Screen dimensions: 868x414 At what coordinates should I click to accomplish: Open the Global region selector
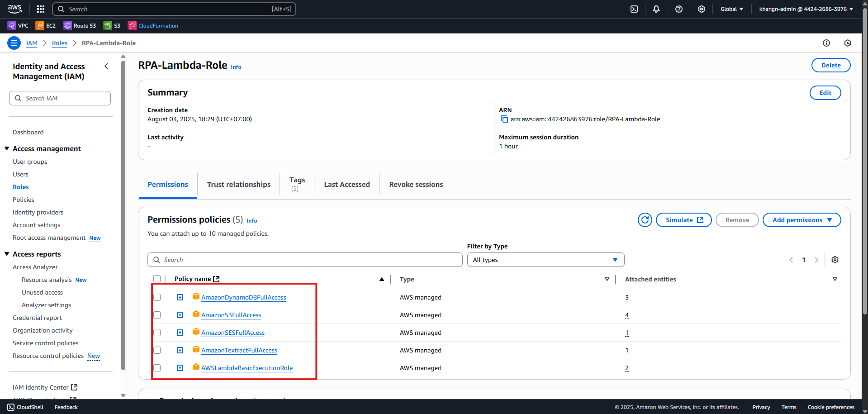pyautogui.click(x=732, y=9)
